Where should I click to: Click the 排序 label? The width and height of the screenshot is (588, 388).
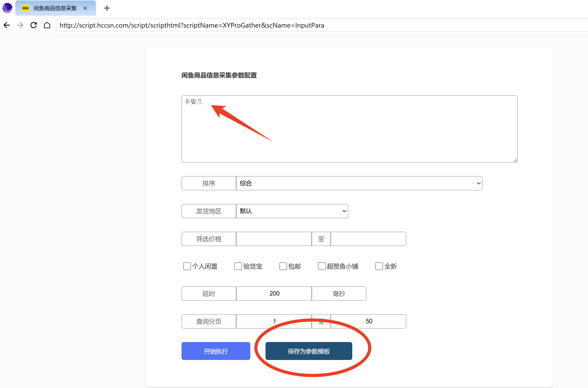(209, 183)
